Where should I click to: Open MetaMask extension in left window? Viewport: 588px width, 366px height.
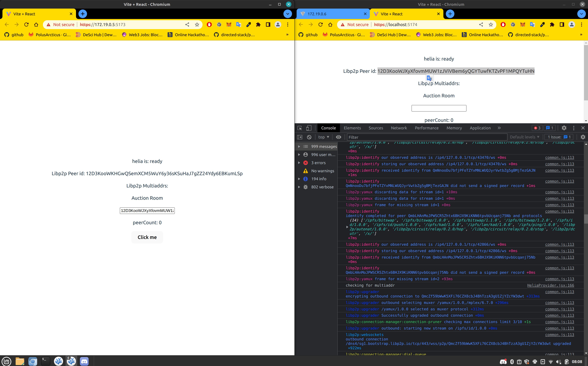pyautogui.click(x=229, y=25)
